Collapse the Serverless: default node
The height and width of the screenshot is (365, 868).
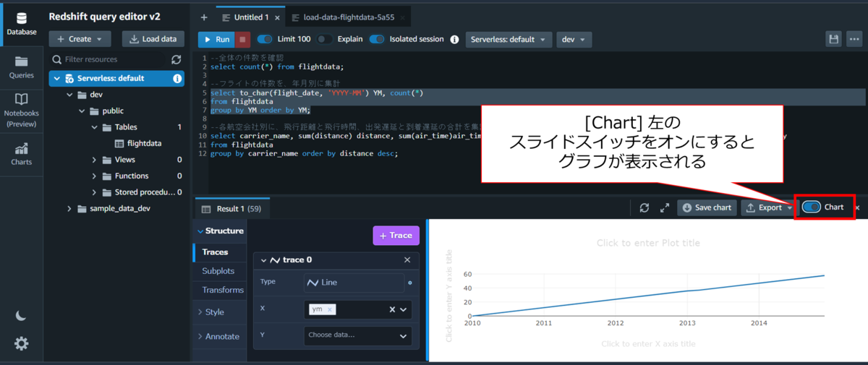point(56,78)
